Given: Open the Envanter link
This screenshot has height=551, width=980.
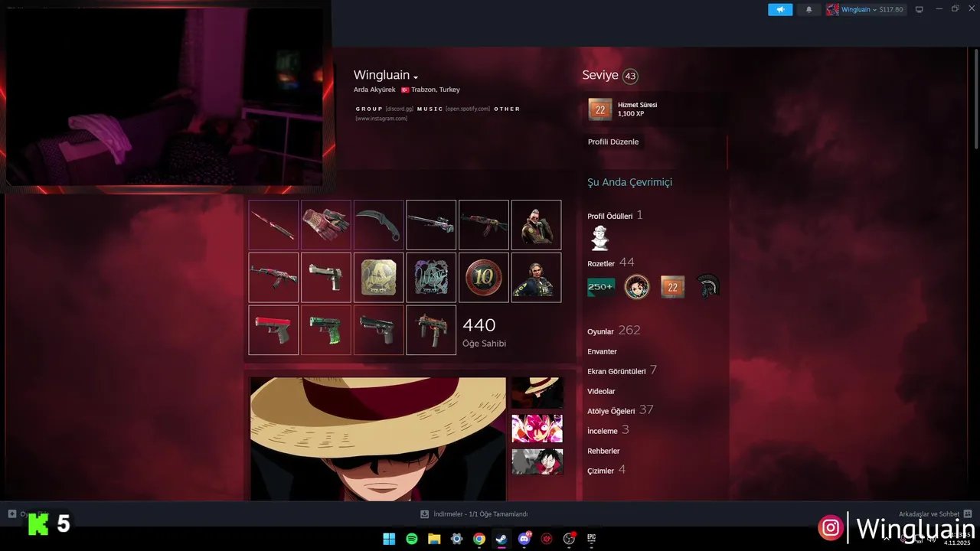Looking at the screenshot, I should click(x=602, y=351).
